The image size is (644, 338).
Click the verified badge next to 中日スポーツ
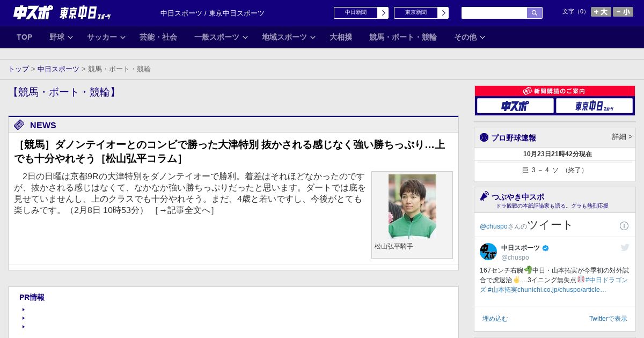pyautogui.click(x=546, y=248)
